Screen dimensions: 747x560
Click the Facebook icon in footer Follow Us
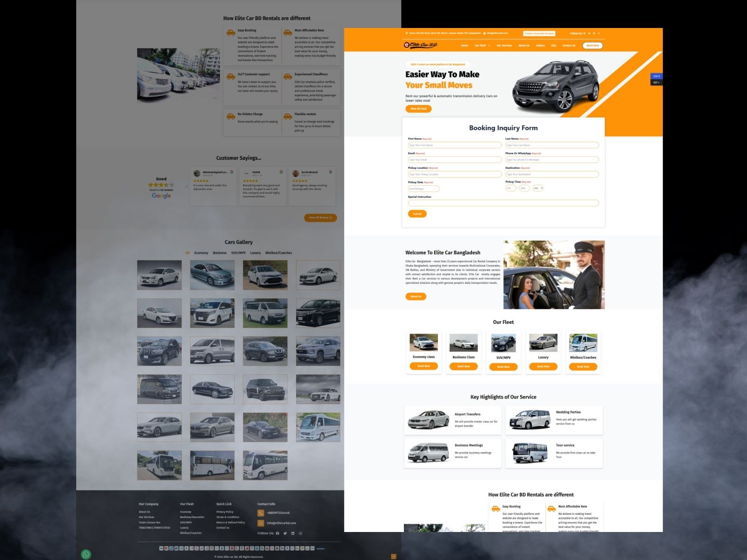coord(277,533)
